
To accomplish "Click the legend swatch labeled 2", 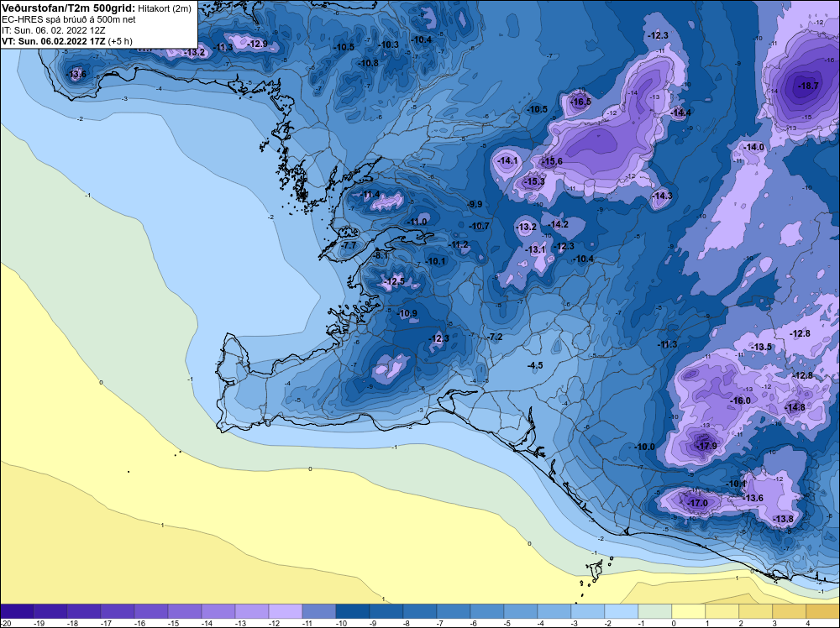I will (x=755, y=611).
